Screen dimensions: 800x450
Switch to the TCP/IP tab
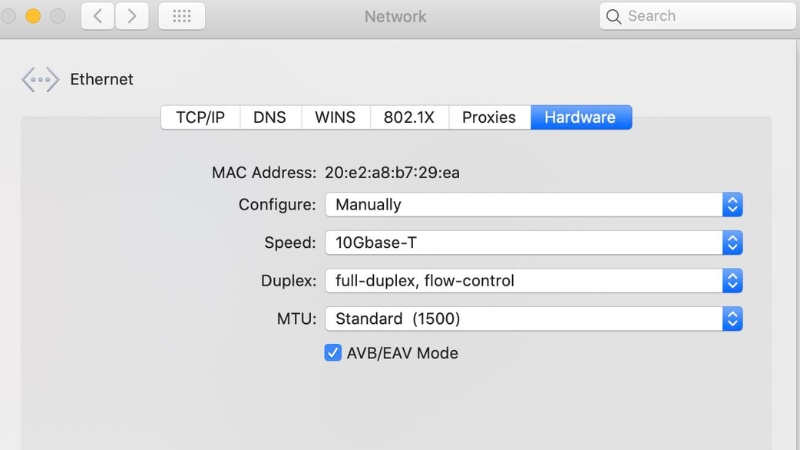click(x=201, y=117)
